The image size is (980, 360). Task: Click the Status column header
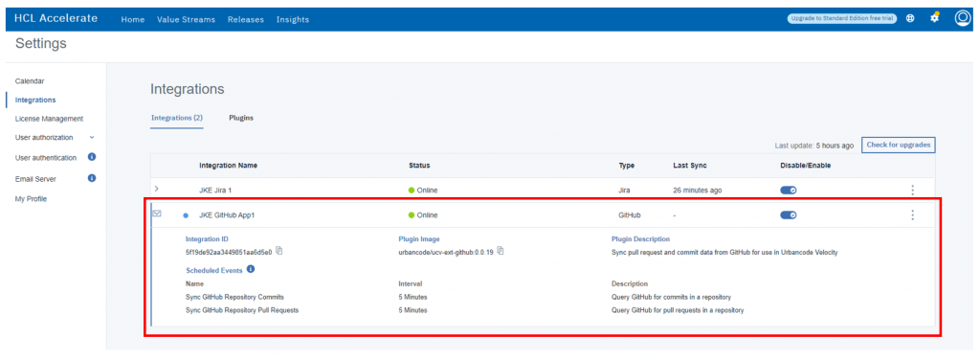point(419,165)
